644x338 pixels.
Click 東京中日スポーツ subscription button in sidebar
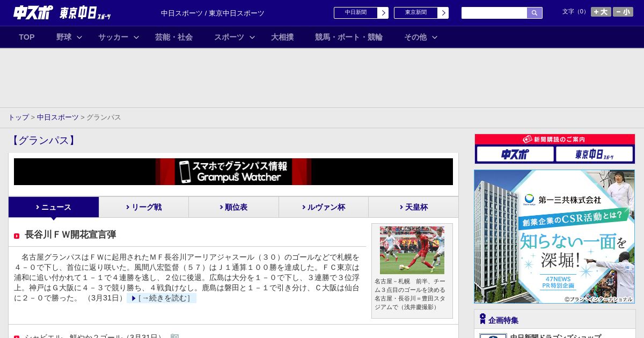pyautogui.click(x=594, y=155)
